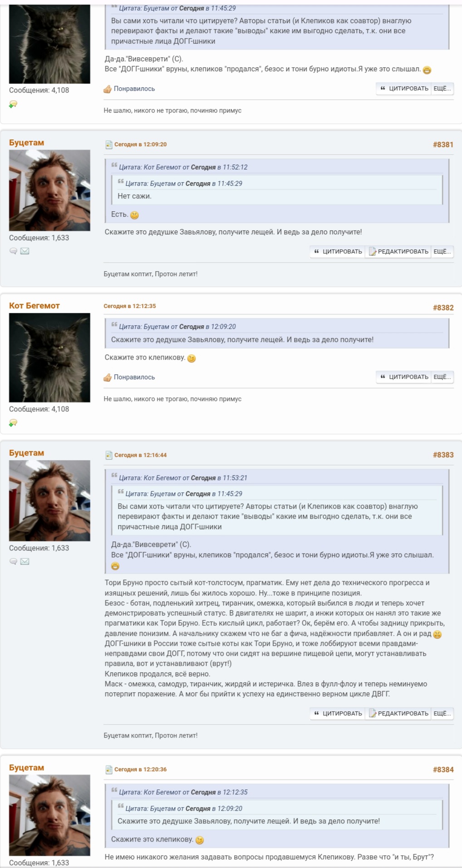Click the Кот Бегемот cat avatar in post #8382

(x=49, y=357)
